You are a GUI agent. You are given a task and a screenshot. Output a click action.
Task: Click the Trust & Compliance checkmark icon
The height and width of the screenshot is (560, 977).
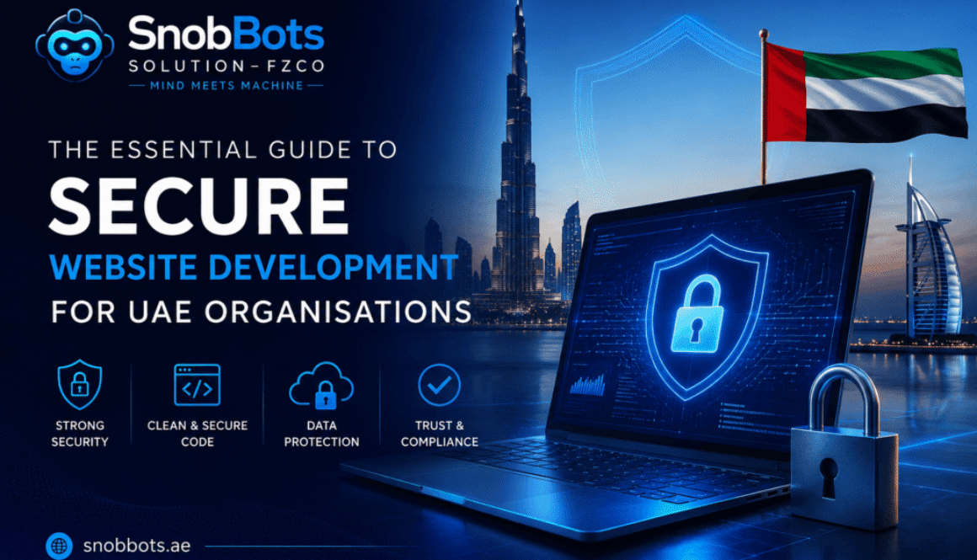pyautogui.click(x=440, y=385)
